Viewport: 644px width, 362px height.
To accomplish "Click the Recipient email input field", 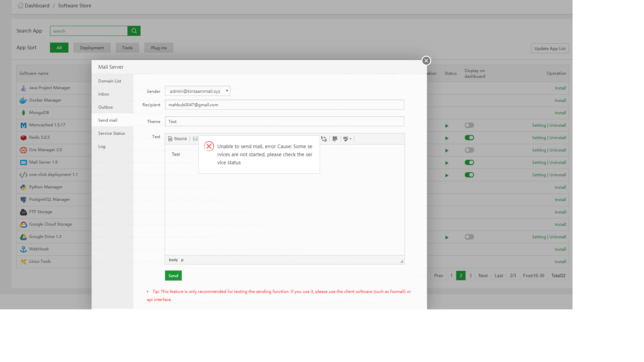I will click(284, 105).
